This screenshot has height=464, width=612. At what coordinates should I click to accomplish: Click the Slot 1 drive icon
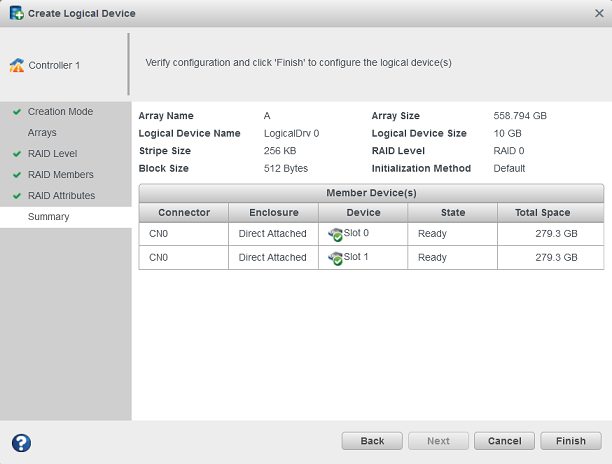(x=335, y=258)
